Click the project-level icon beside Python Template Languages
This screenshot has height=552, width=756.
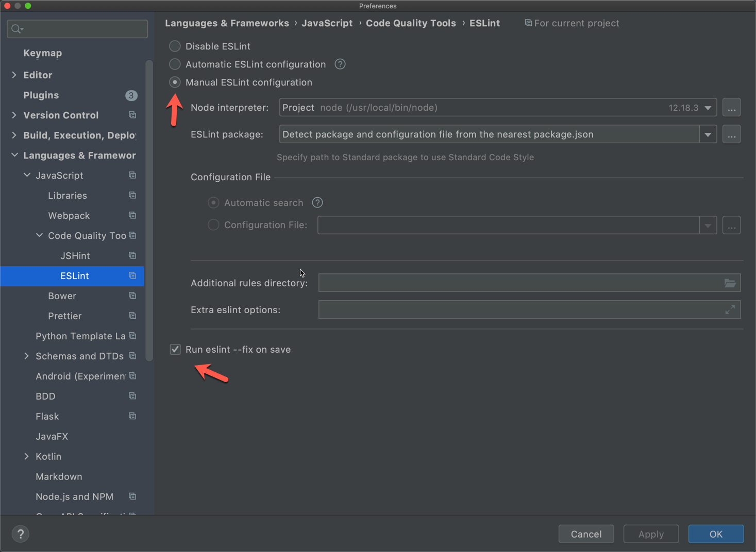tap(132, 336)
